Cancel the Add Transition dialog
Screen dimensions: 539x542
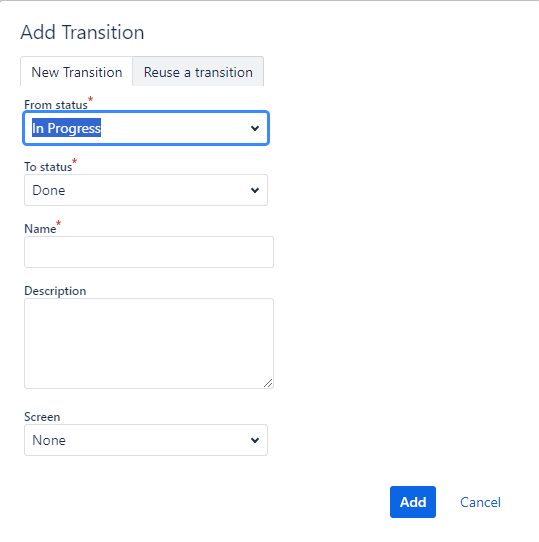pyautogui.click(x=480, y=502)
